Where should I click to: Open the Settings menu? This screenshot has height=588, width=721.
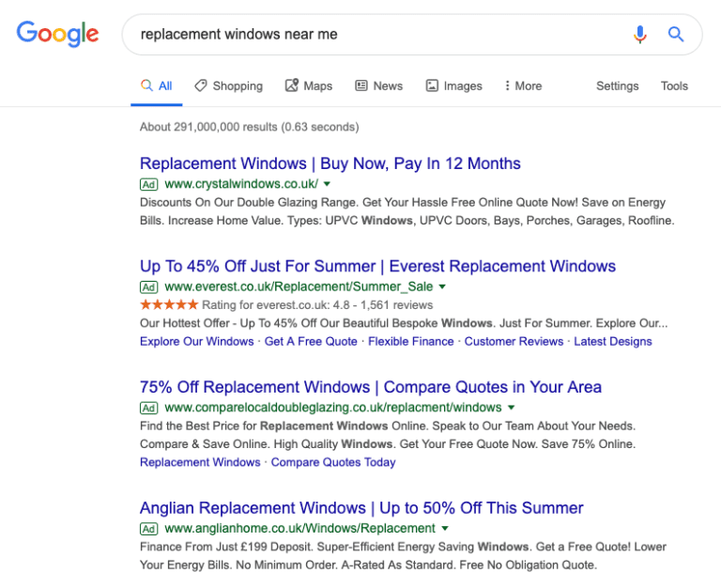point(617,86)
